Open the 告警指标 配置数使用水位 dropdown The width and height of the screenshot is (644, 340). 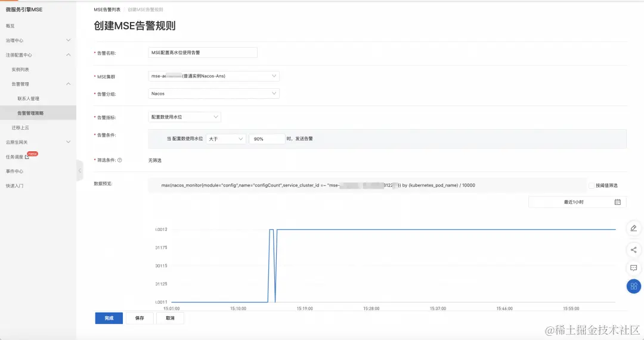point(184,117)
